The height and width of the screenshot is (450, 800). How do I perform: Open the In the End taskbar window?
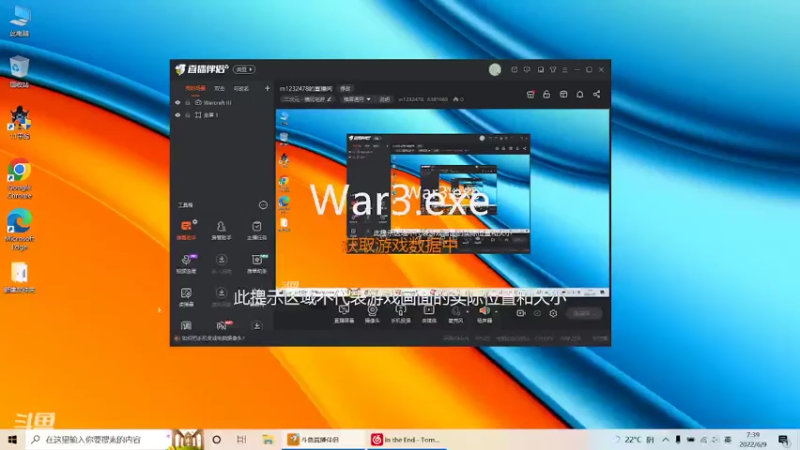click(407, 439)
